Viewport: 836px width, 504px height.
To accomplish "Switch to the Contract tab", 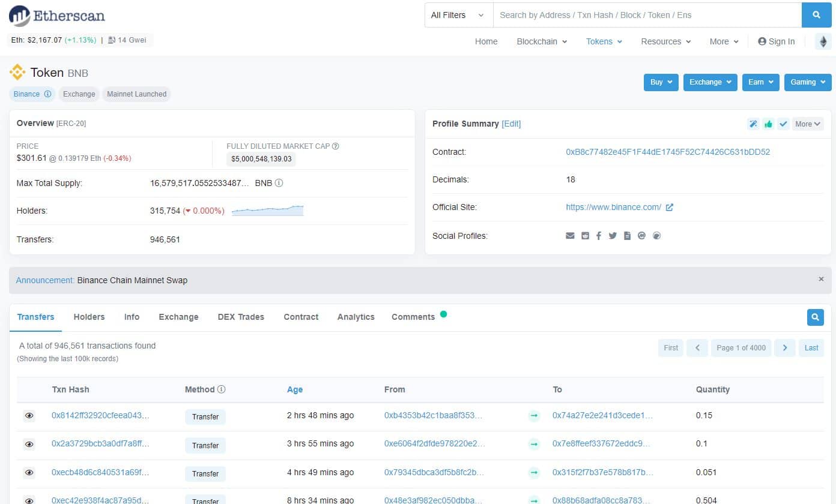I will tap(301, 317).
